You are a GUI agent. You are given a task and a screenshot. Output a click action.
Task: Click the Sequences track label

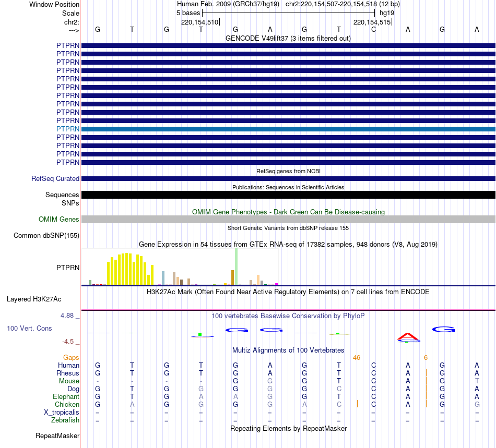[62, 195]
